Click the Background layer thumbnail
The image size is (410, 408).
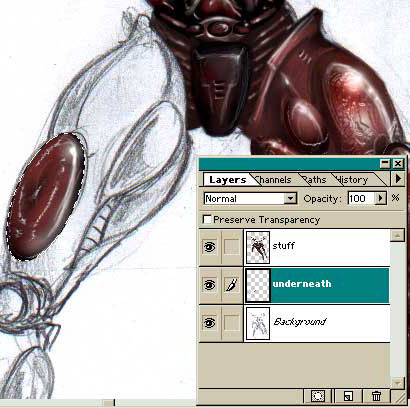point(258,323)
